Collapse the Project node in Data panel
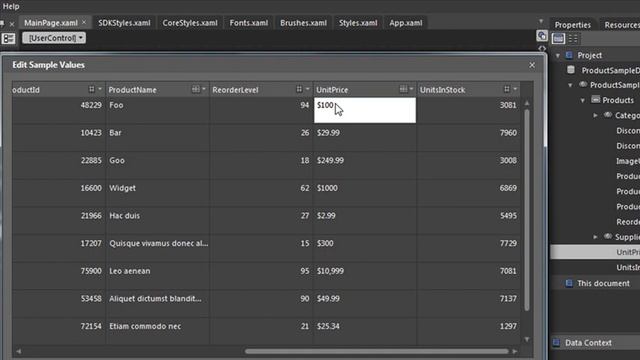Screen dimensions: 640x360 point(558,56)
